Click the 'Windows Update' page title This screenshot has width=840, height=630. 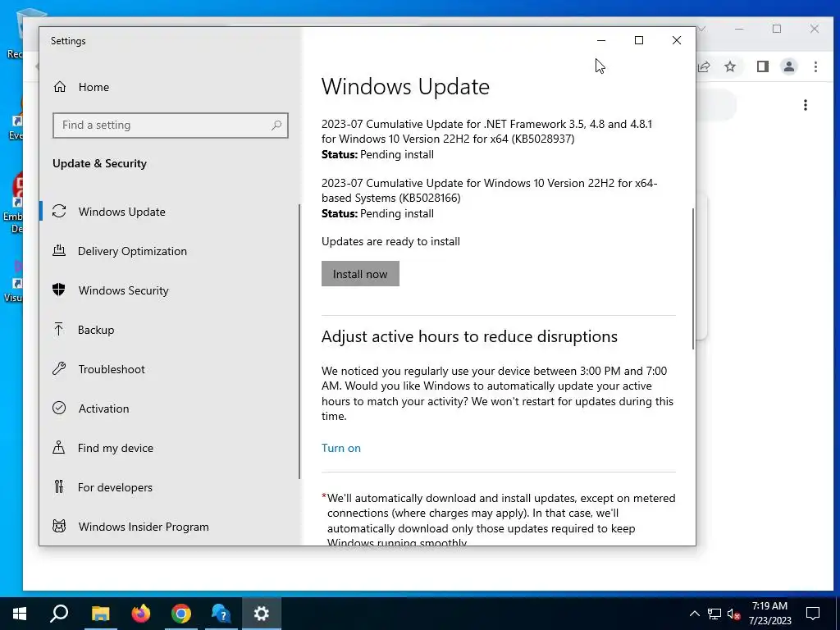click(x=405, y=86)
